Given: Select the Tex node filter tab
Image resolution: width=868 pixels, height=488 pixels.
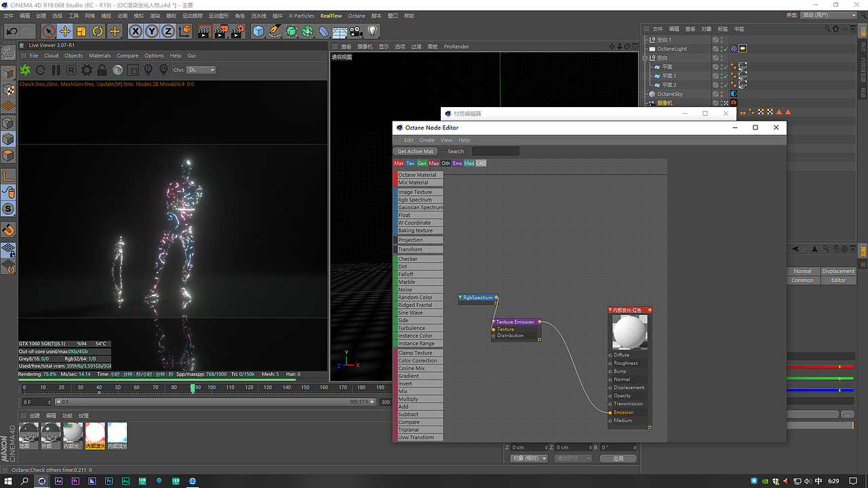Looking at the screenshot, I should [410, 163].
